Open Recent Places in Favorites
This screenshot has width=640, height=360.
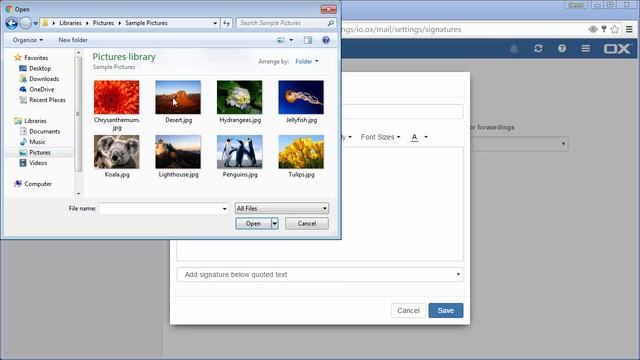tap(47, 100)
